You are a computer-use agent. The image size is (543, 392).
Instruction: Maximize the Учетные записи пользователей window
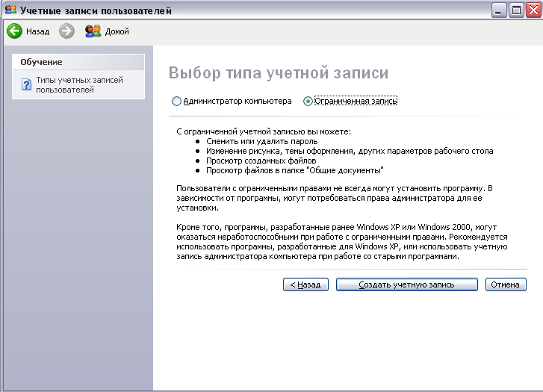click(516, 10)
